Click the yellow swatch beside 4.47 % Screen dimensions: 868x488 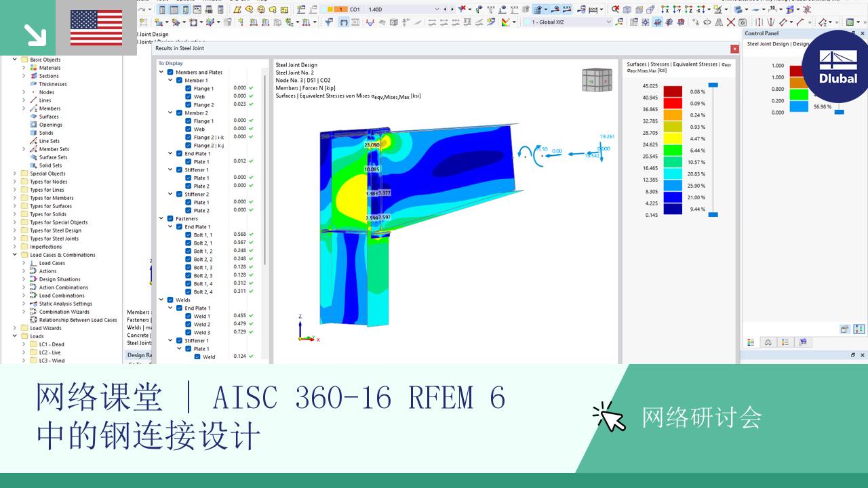(673, 138)
